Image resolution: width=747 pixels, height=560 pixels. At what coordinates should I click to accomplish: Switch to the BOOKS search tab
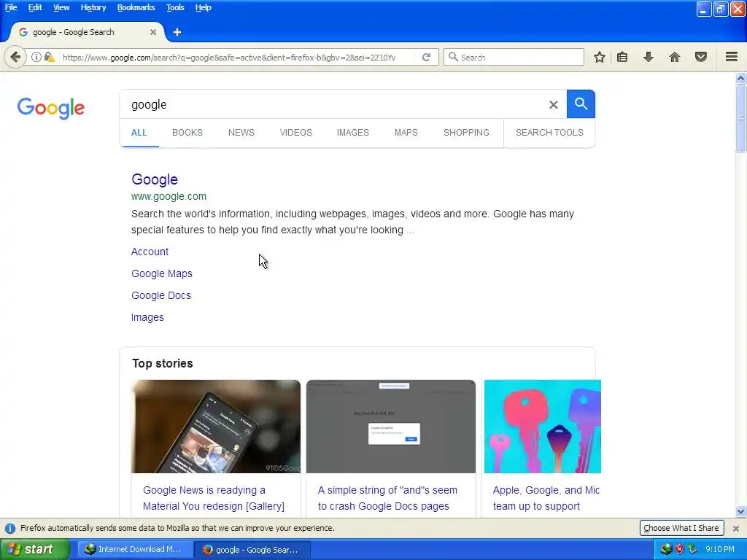pos(187,133)
